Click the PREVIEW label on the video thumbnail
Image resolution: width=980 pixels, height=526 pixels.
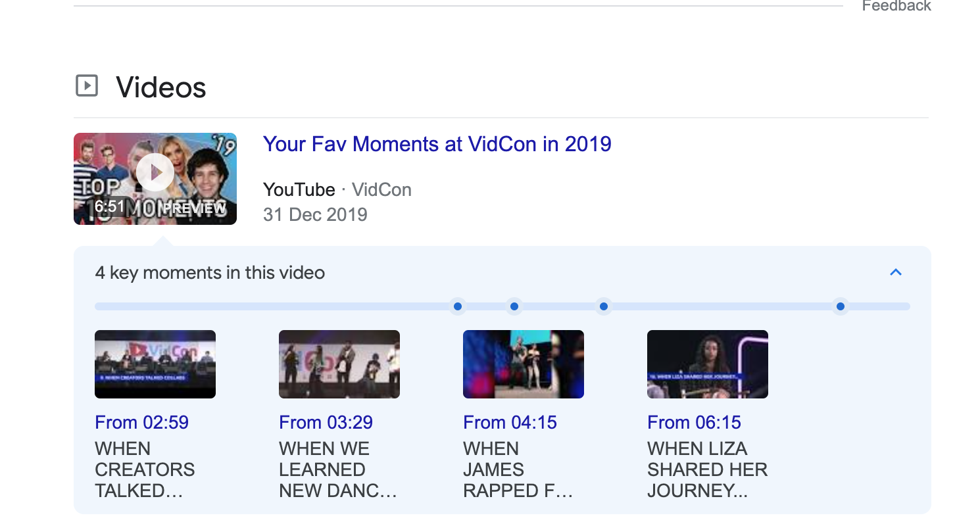pos(195,208)
